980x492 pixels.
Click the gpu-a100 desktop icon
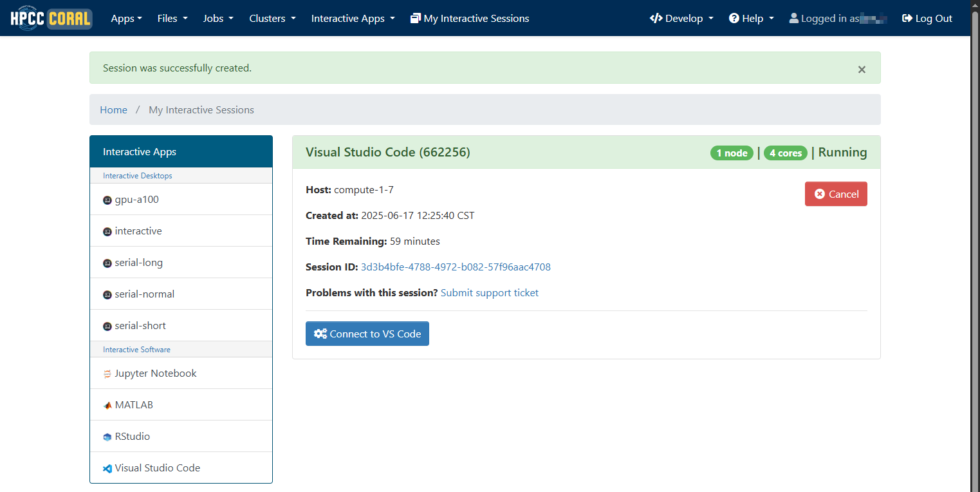(107, 200)
